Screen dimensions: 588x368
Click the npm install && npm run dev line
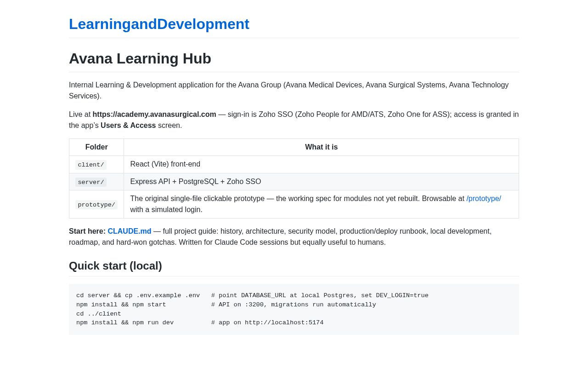pos(200,323)
